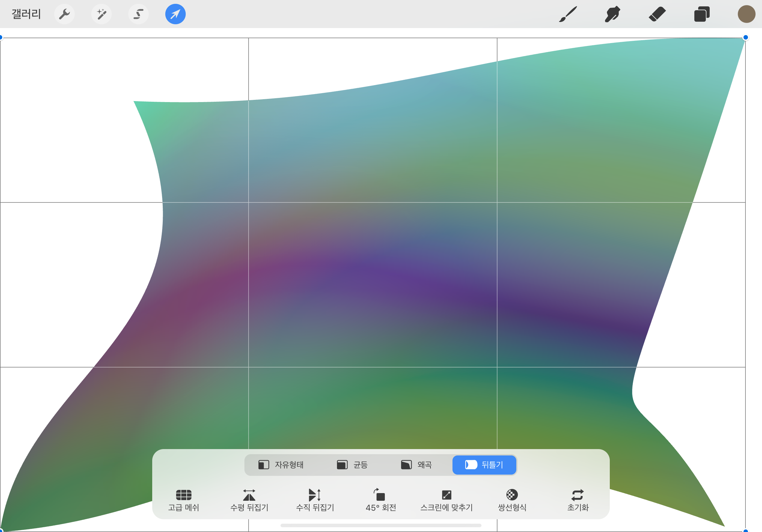Image resolution: width=762 pixels, height=532 pixels.
Task: Reset the transform with 초기화
Action: click(578, 500)
